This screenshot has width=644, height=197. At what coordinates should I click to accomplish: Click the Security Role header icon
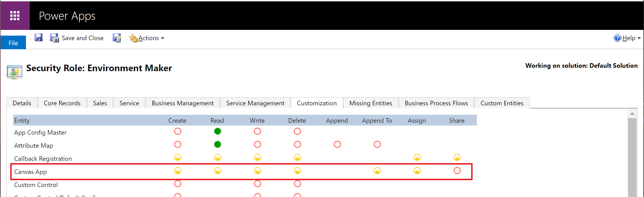coord(15,72)
